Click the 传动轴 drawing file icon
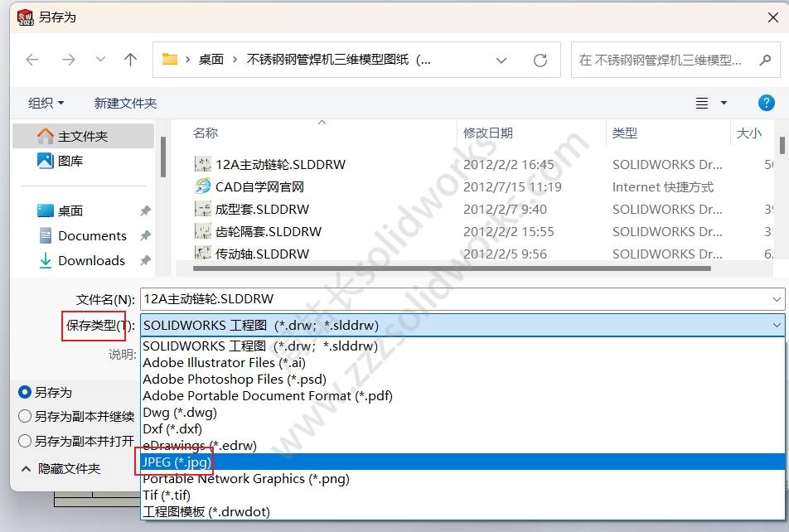Viewport: 789px width, 532px height. click(203, 253)
